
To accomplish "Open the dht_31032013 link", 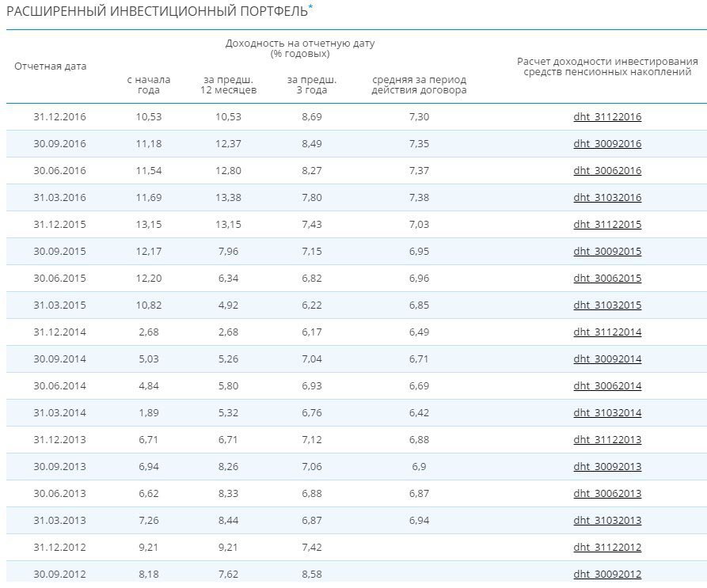I will 607,521.
